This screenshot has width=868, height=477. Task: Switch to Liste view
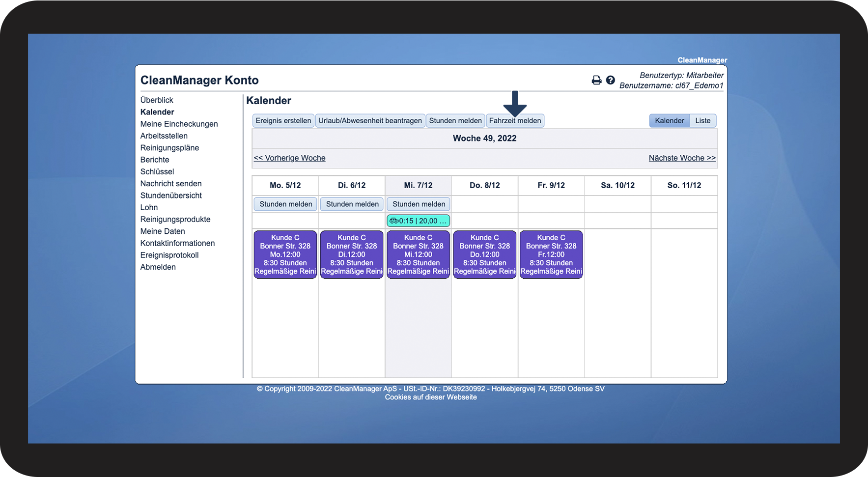(702, 121)
